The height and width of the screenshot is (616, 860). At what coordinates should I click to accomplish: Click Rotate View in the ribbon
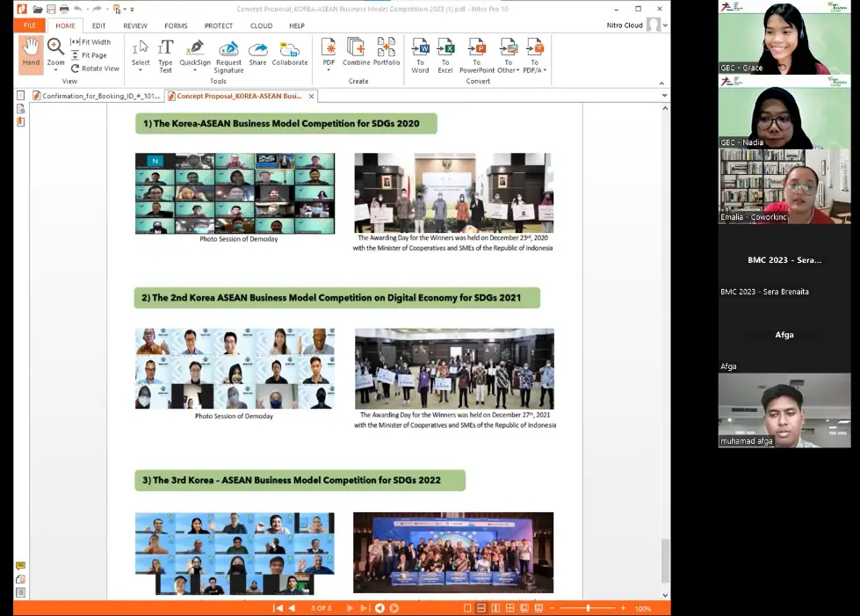point(95,69)
